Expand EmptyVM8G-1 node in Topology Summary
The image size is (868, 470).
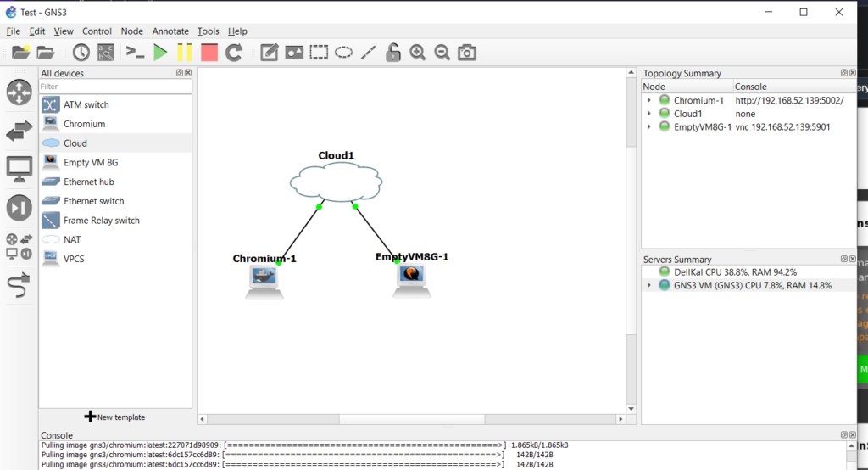coord(648,127)
